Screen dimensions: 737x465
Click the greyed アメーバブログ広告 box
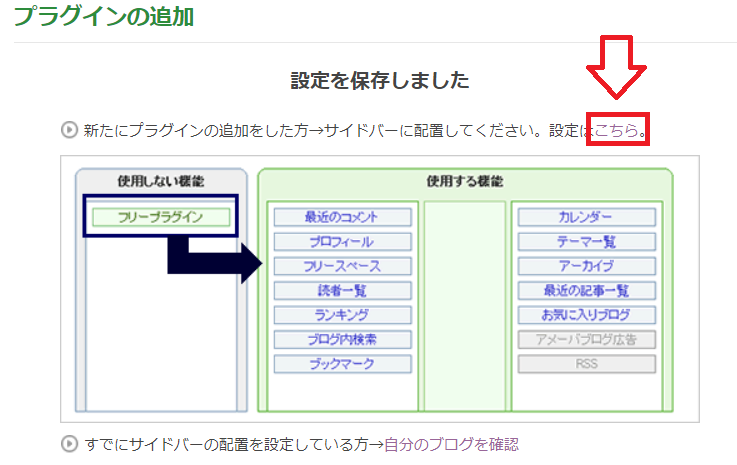587,339
